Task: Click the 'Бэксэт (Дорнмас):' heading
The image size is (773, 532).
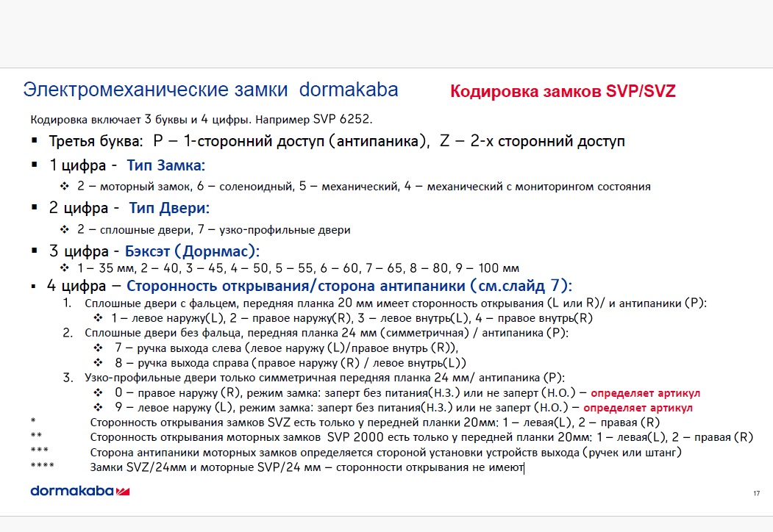Action: 192,251
